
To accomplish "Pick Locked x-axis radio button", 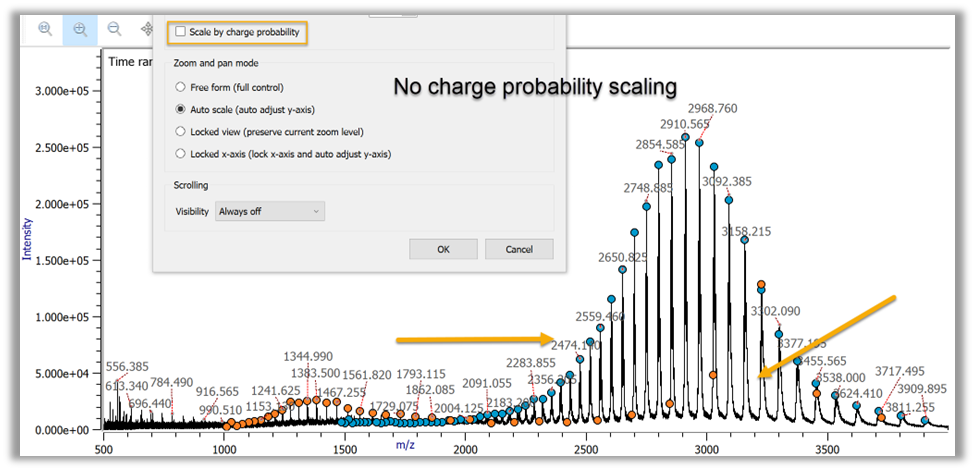I will click(x=180, y=153).
